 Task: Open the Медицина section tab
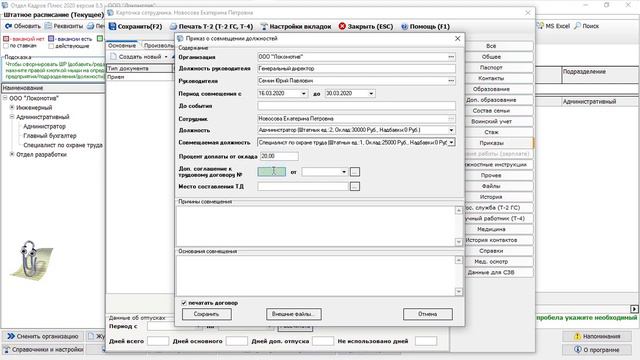click(x=491, y=229)
